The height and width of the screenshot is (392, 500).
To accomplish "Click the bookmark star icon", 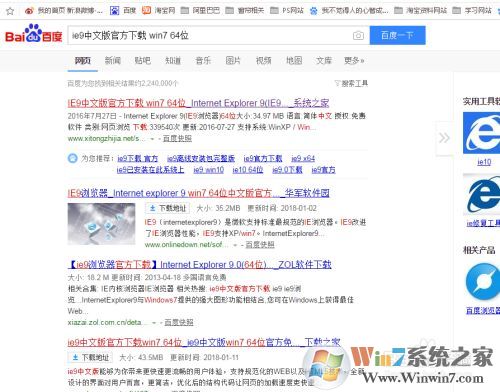I will coord(10,11).
